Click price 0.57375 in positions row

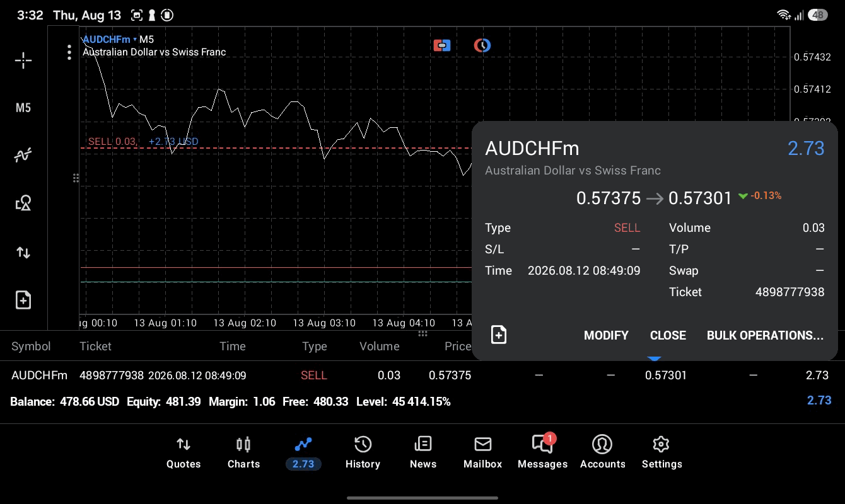tap(450, 375)
